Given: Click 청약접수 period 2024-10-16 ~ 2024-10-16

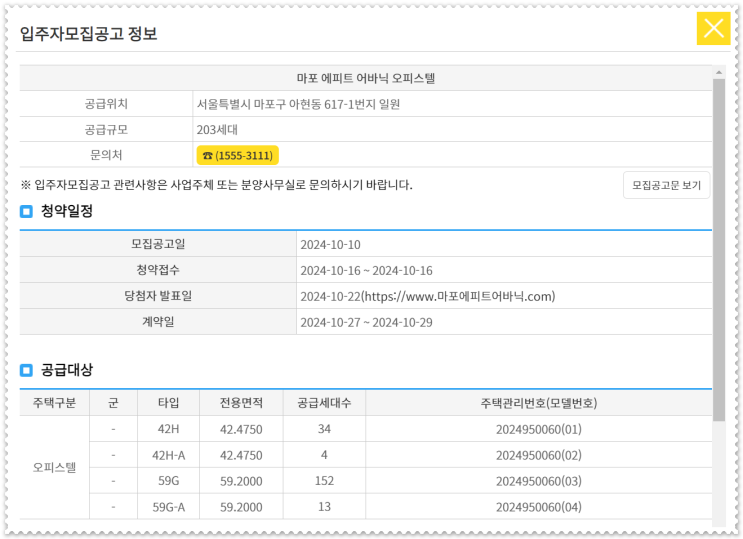Looking at the screenshot, I should 366,271.
